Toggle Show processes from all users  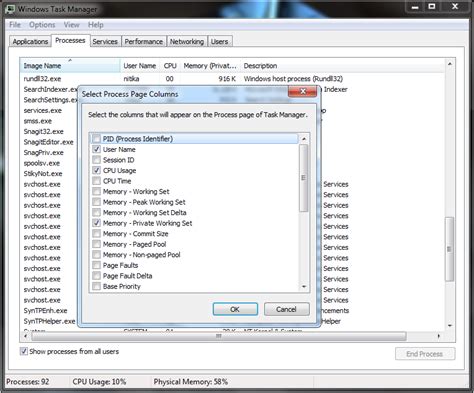(x=24, y=351)
